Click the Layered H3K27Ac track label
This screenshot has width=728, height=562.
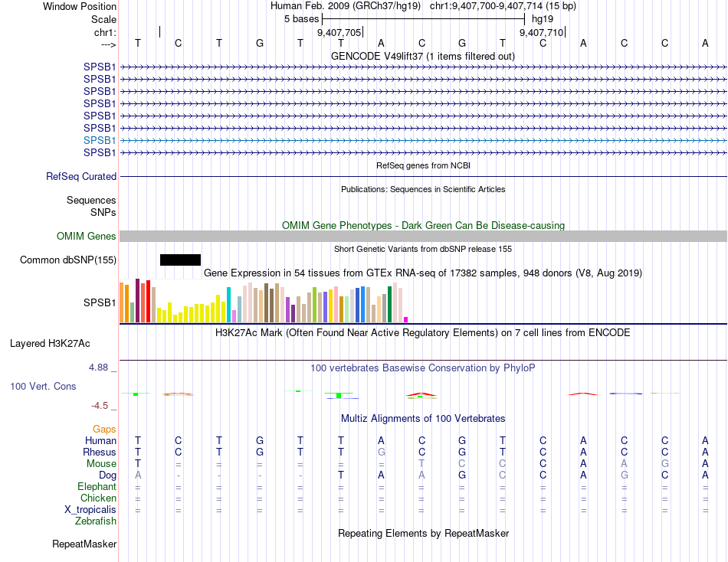50,344
